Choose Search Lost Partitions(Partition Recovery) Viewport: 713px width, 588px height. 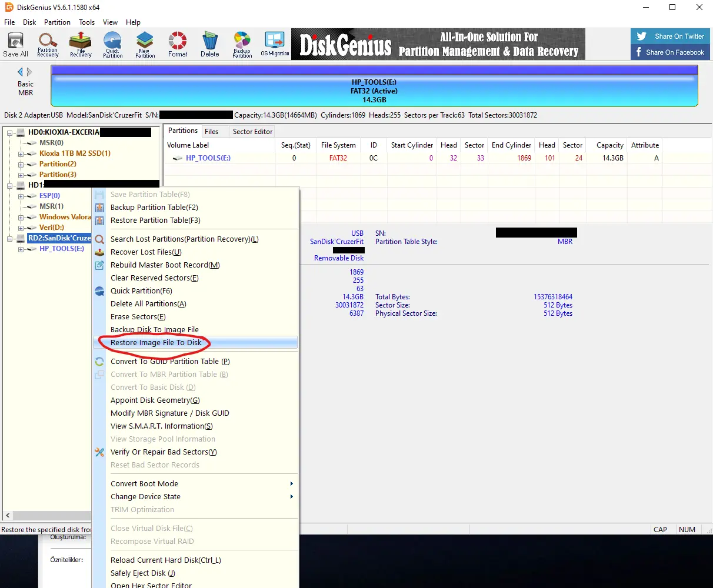point(195,239)
